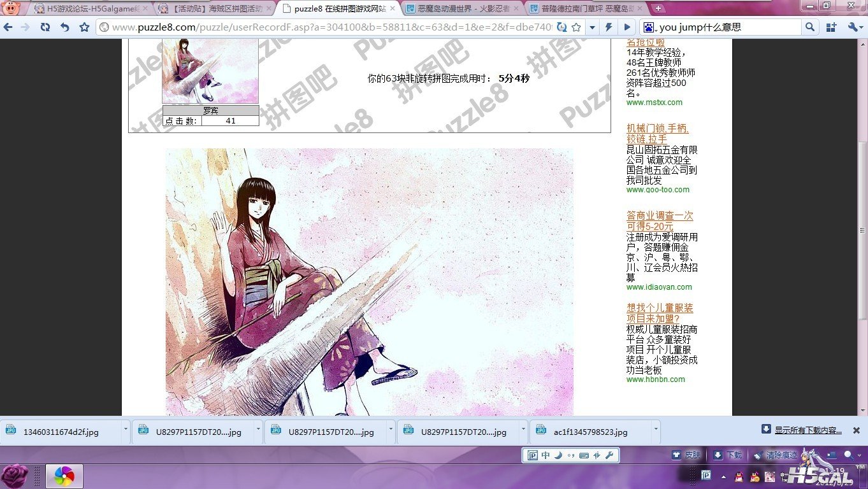Click the 清除痕迹 clear traces button
This screenshot has width=868, height=489.
pos(775,455)
